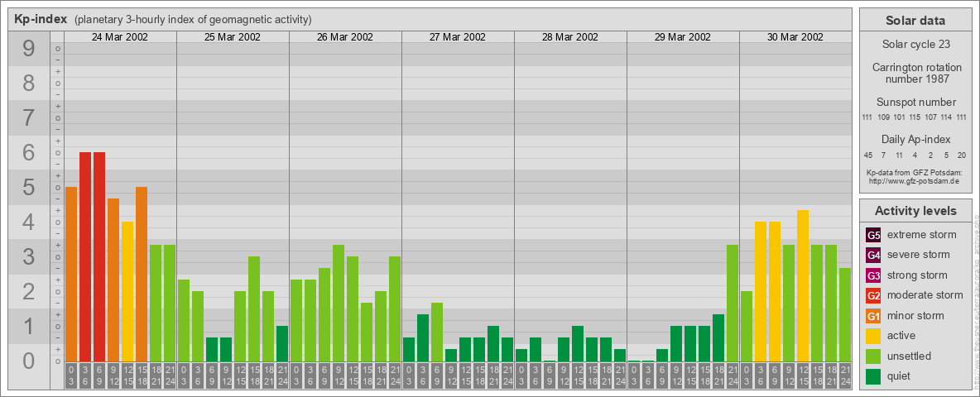Click the 'Solar cycle 23' text
This screenshot has width=980, height=397.
point(915,45)
